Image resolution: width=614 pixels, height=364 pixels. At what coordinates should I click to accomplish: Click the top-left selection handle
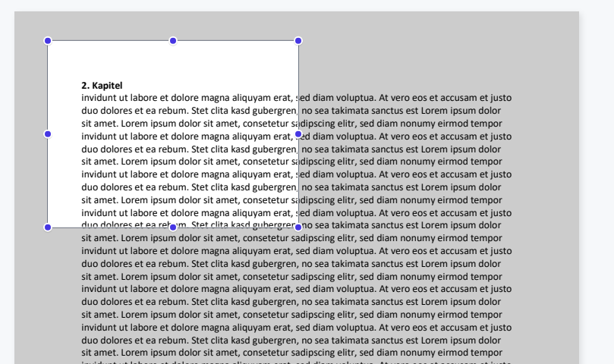click(48, 41)
